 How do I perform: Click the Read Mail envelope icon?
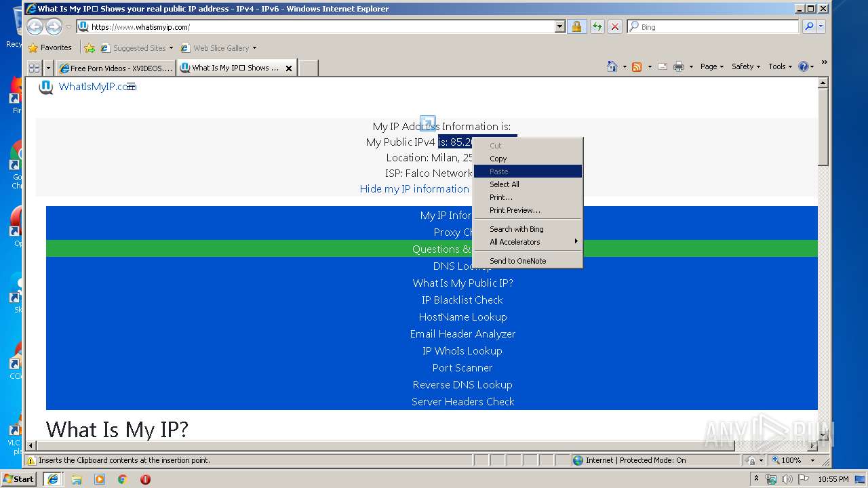663,66
